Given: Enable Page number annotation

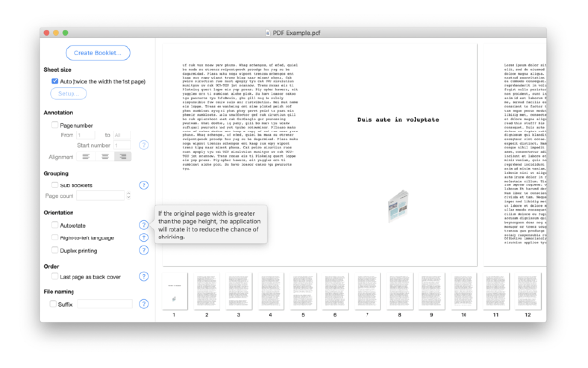Looking at the screenshot, I should (55, 125).
